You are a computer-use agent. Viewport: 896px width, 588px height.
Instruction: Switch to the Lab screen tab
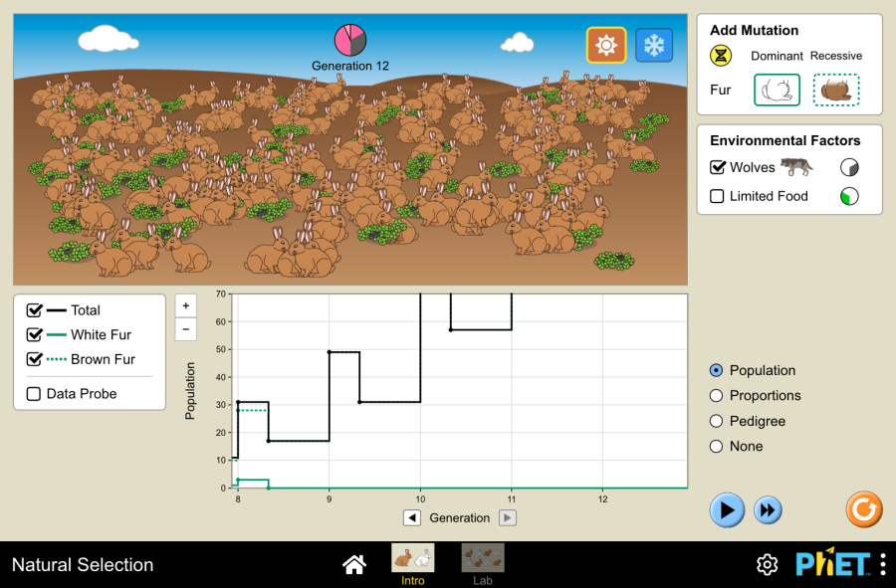(483, 563)
